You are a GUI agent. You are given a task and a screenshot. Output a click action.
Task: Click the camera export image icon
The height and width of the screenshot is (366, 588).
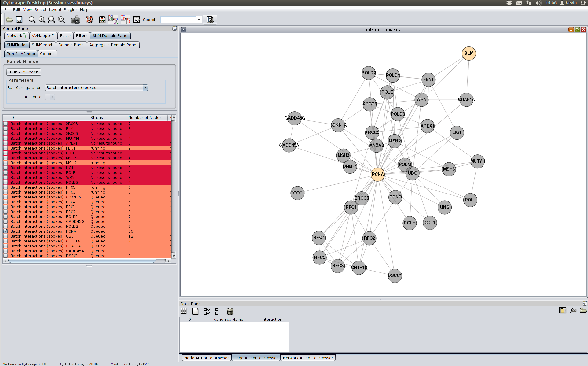[x=75, y=20]
